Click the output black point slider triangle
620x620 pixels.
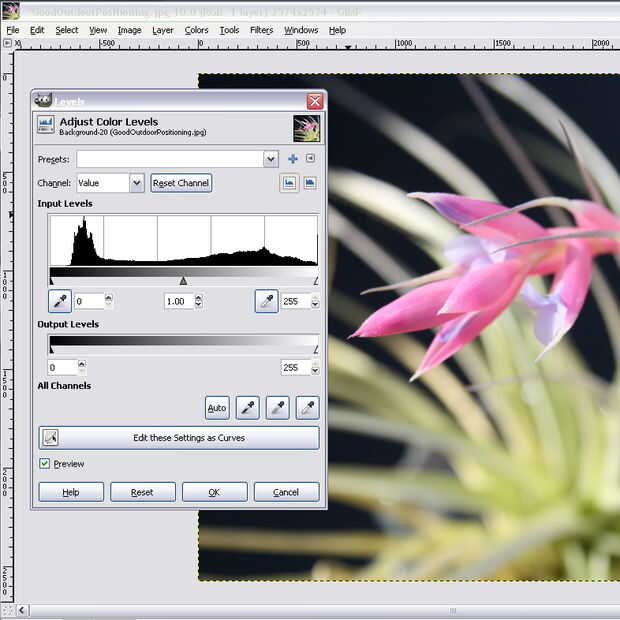(51, 350)
